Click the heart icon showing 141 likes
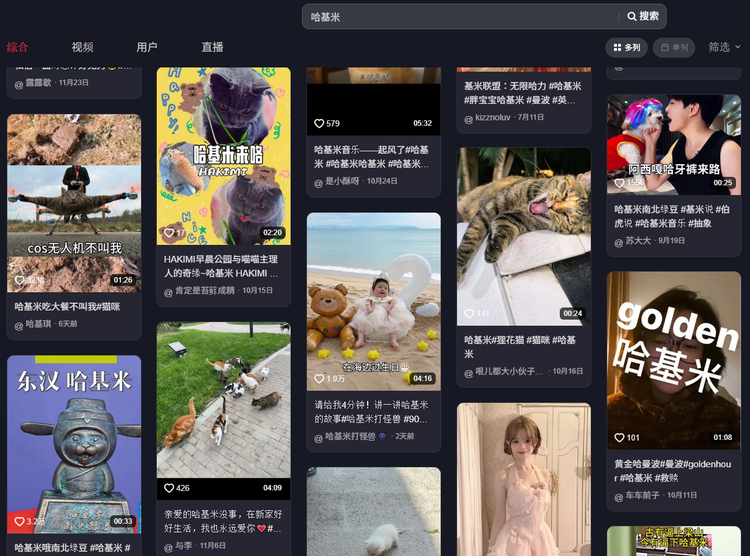This screenshot has height=556, width=750. 469,314
